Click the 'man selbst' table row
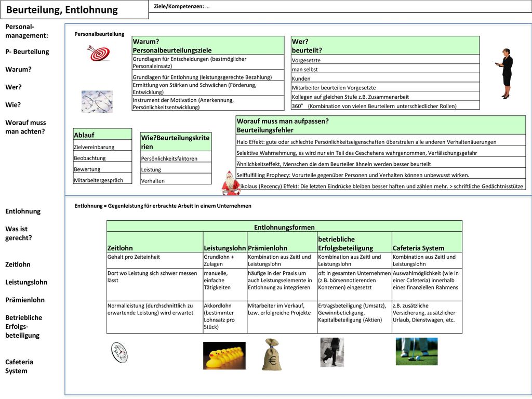 (385, 69)
